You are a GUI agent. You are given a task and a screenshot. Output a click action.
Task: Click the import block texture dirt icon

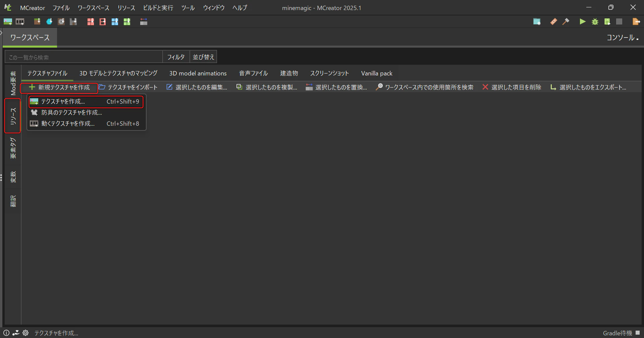tap(37, 22)
